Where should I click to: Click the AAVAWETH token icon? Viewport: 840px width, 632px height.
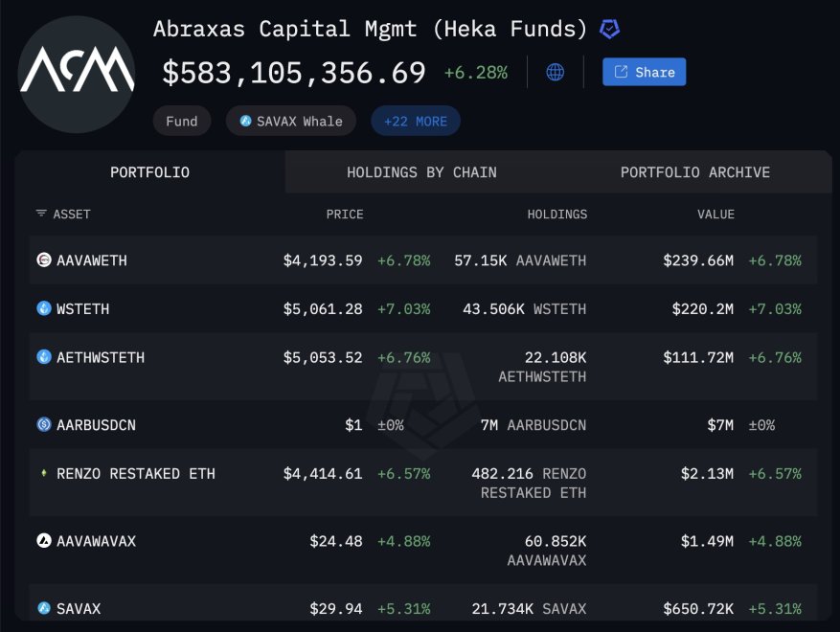pos(43,260)
